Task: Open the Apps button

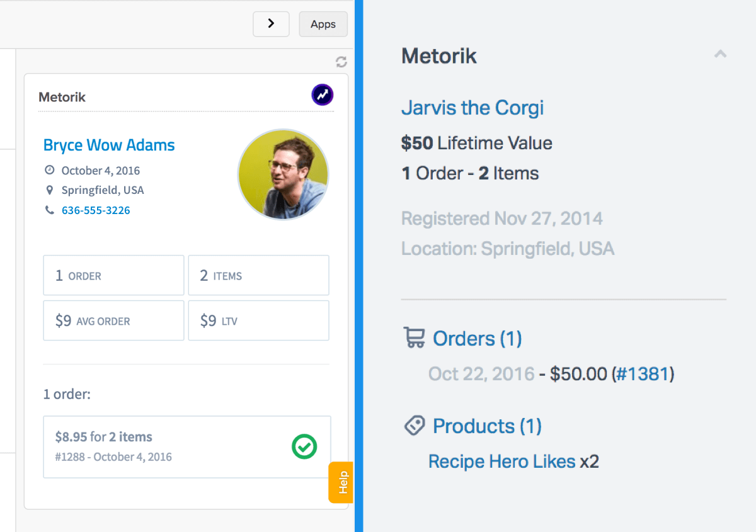Action: [323, 24]
